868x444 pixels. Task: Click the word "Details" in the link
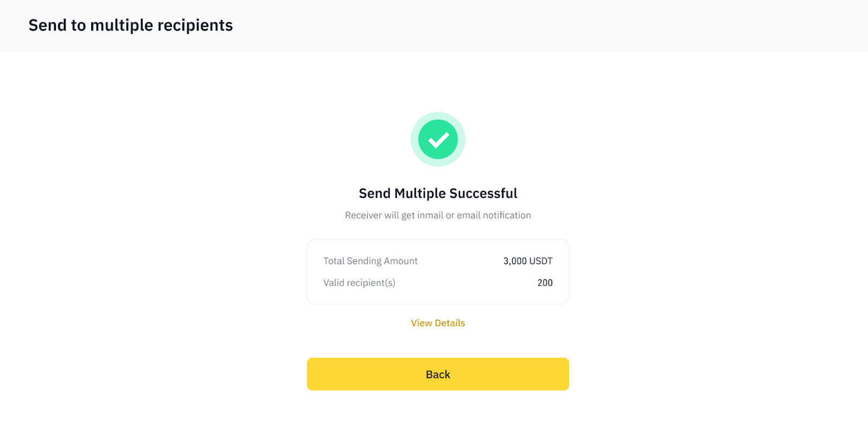[450, 323]
